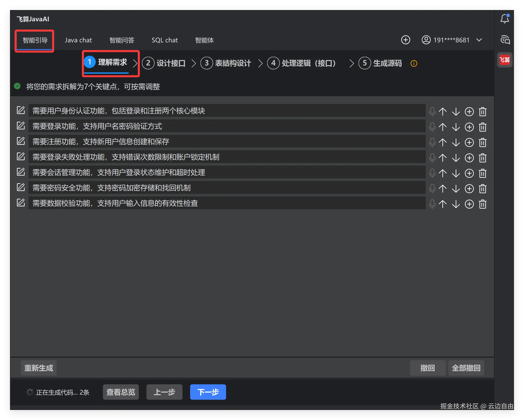Expand the 191****8681 account dropdown
The image size is (524, 420).
[479, 40]
